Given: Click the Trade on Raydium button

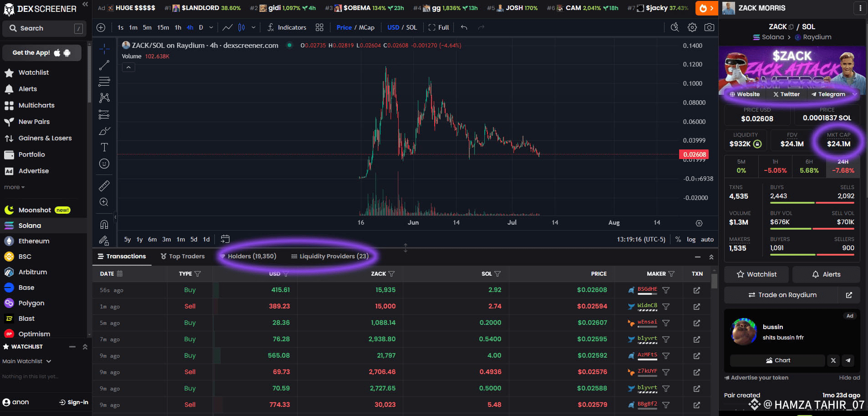Looking at the screenshot, I should click(781, 295).
